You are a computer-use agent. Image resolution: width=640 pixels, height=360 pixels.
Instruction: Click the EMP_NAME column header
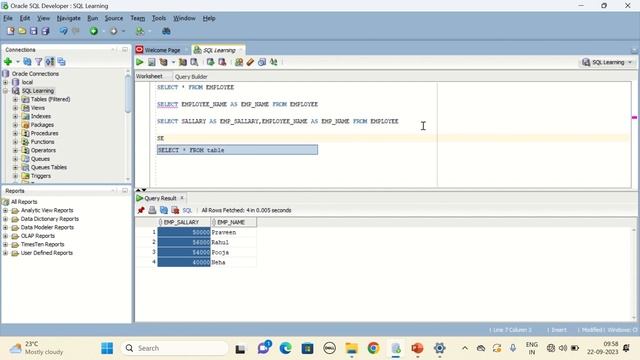(x=233, y=222)
